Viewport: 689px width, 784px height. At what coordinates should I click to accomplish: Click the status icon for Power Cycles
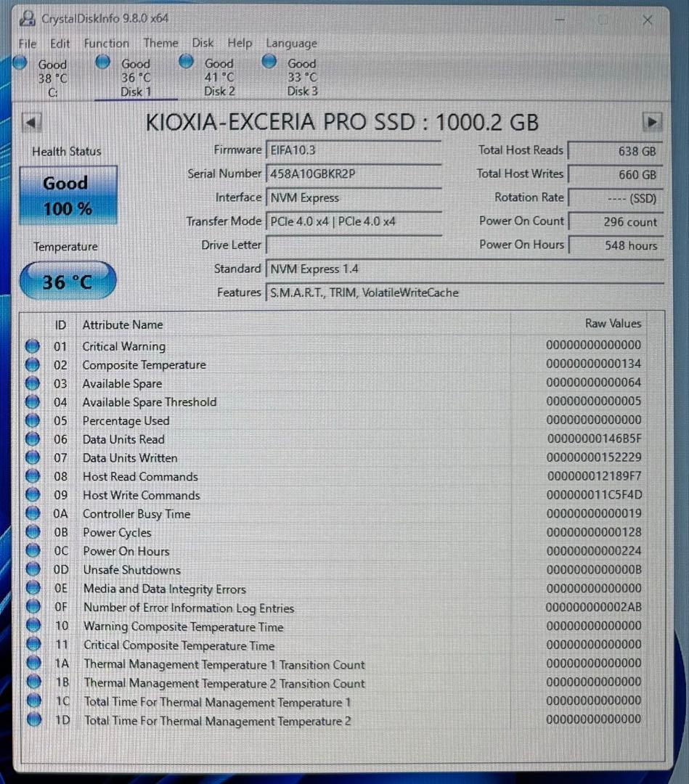point(33,532)
